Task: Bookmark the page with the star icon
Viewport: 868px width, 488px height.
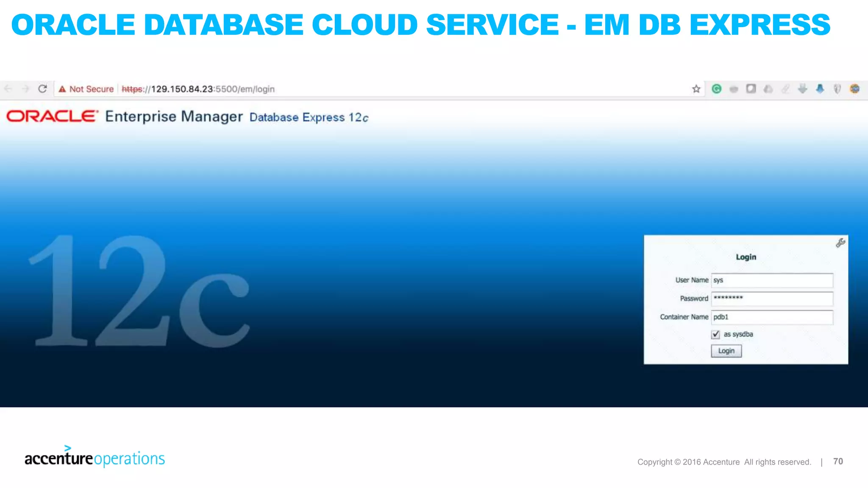Action: 696,89
